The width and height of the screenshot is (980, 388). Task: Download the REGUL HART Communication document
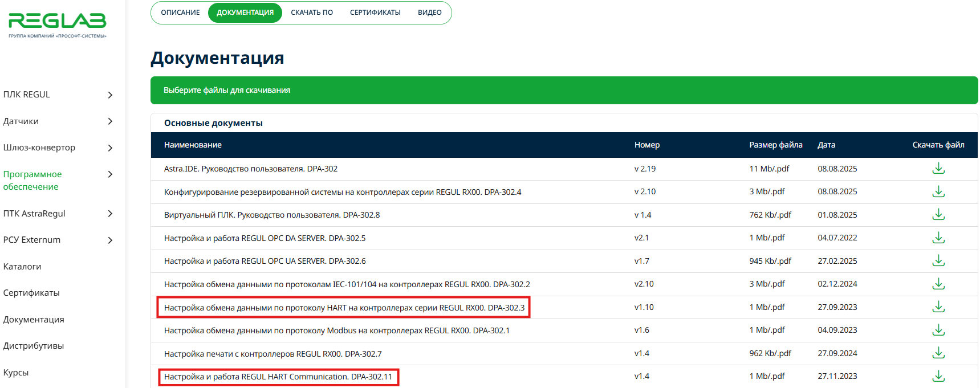[938, 377]
